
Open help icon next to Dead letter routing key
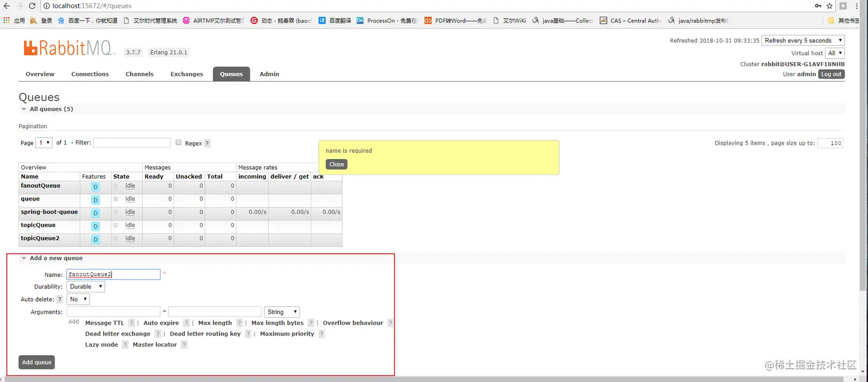pyautogui.click(x=248, y=334)
